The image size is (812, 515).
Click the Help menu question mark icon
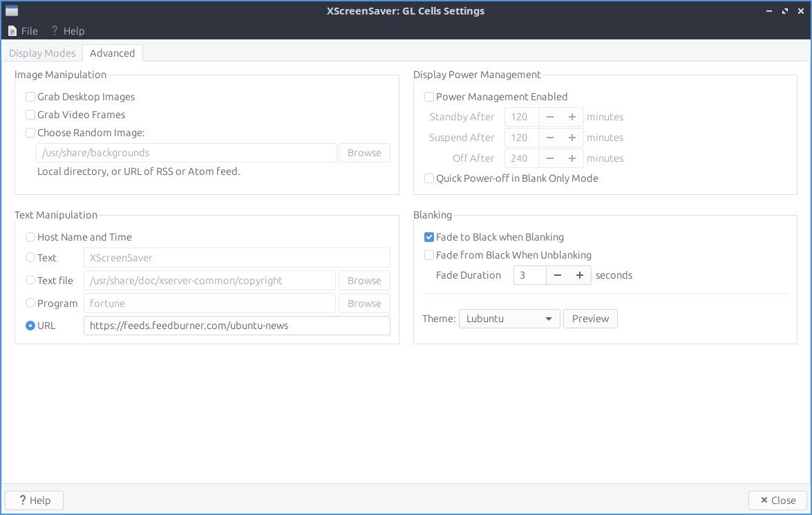[54, 31]
